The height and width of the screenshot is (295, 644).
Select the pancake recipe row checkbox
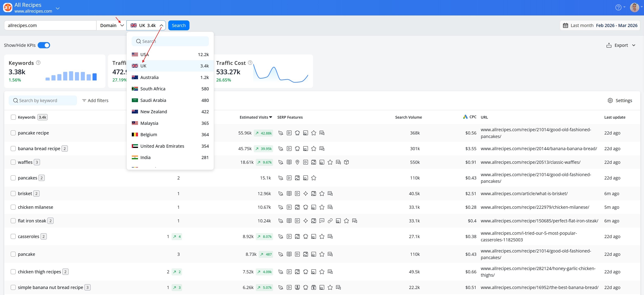(x=13, y=133)
